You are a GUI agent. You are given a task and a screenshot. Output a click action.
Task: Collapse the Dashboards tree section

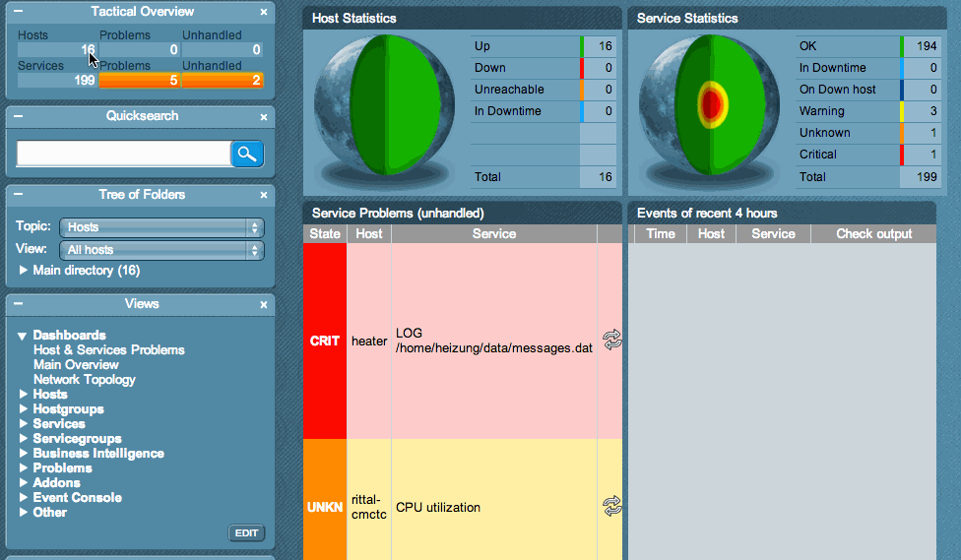click(x=22, y=336)
